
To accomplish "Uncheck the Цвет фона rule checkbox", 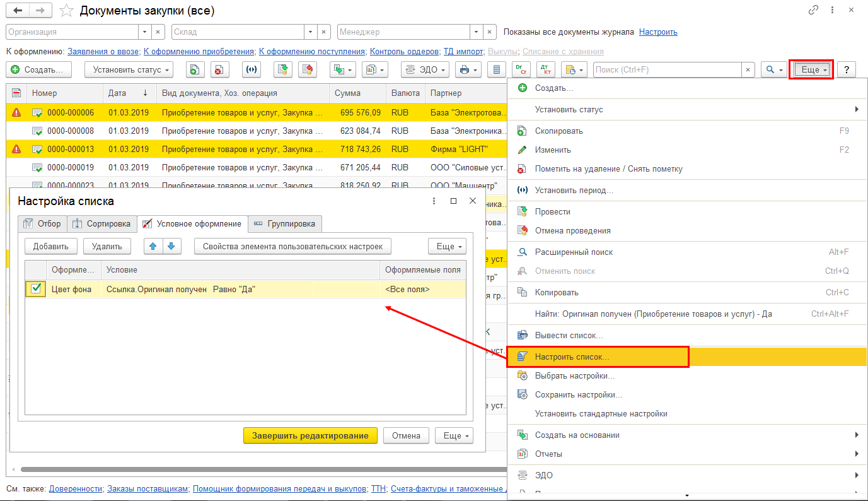I will [37, 289].
